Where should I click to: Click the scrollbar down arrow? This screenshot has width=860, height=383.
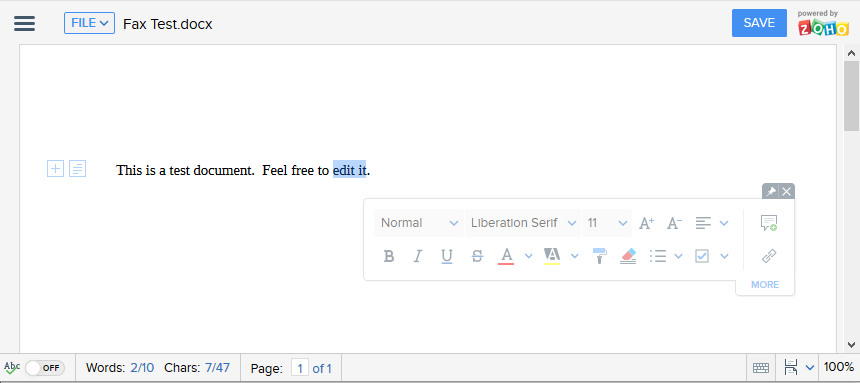[851, 345]
